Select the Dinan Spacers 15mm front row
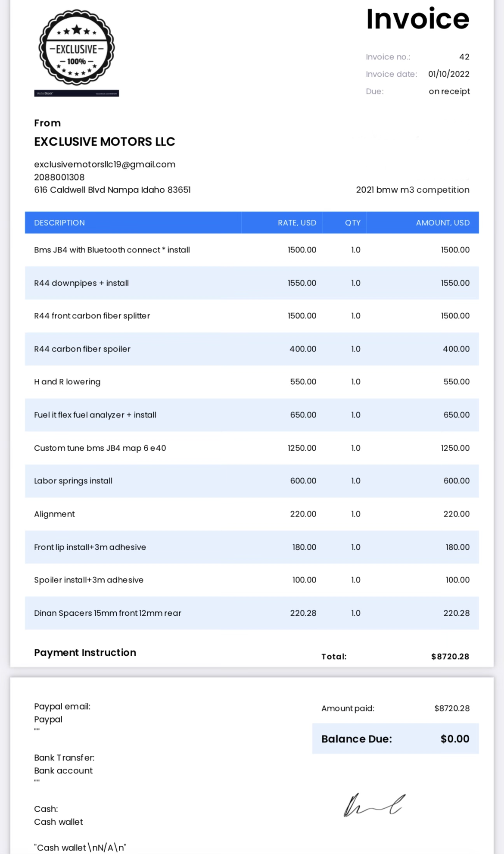The image size is (504, 854). point(108,613)
